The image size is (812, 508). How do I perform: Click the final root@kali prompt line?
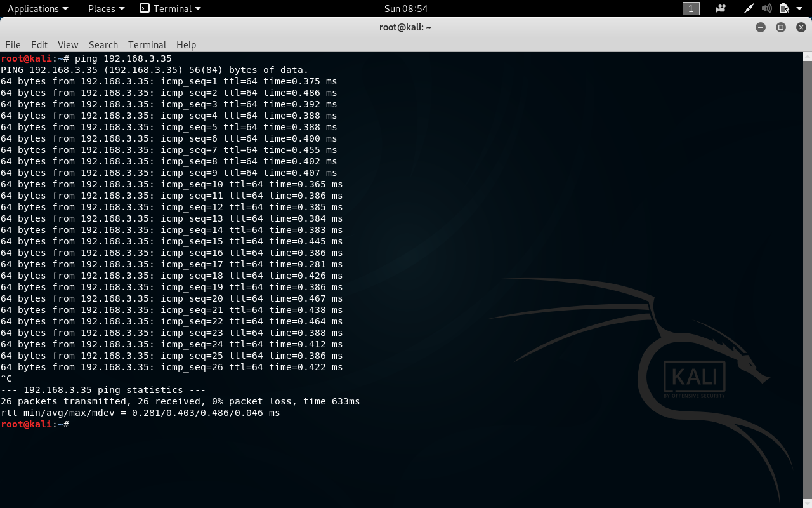(x=35, y=424)
